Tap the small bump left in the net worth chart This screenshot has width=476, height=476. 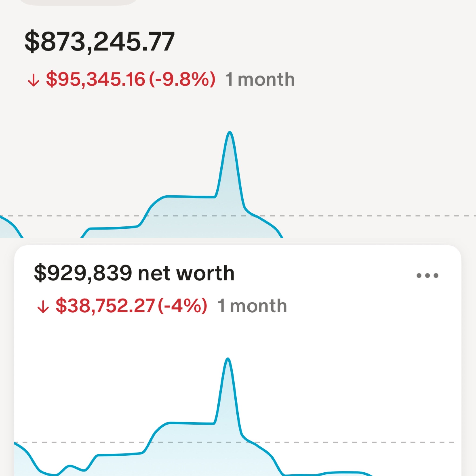pos(70,466)
